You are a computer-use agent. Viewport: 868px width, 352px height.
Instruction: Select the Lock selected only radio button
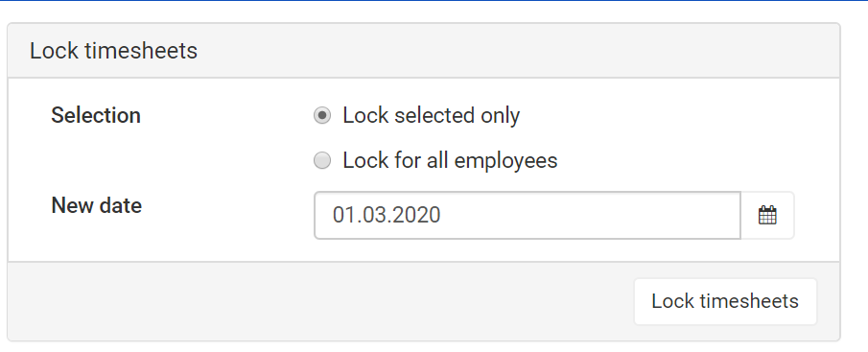coord(322,115)
